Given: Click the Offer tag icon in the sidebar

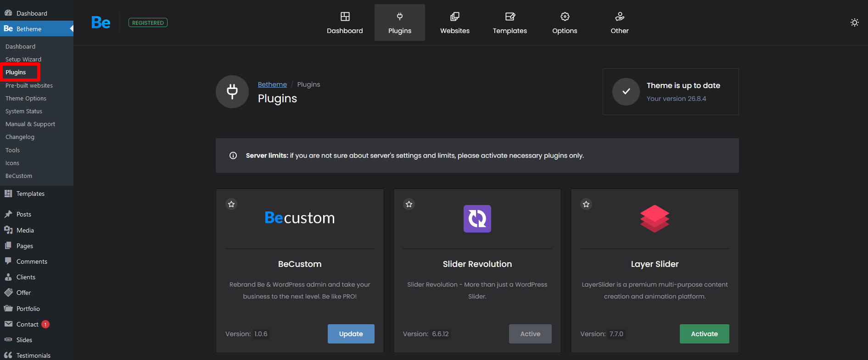Looking at the screenshot, I should [x=8, y=292].
